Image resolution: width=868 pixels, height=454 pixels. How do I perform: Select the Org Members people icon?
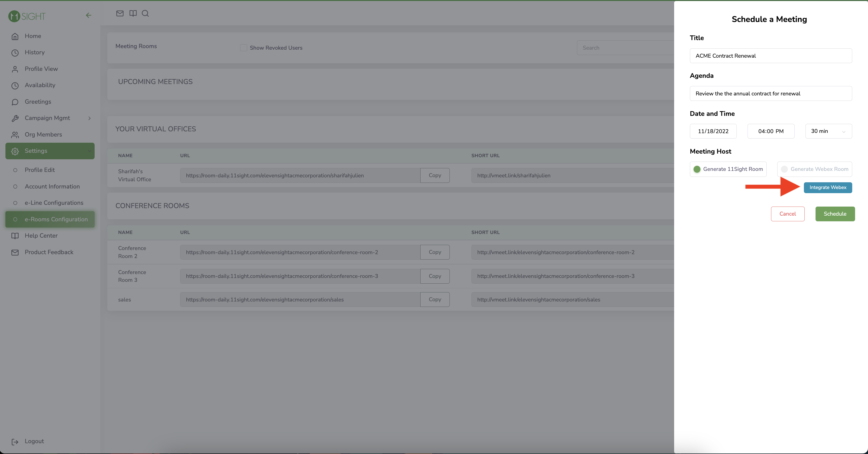15,134
